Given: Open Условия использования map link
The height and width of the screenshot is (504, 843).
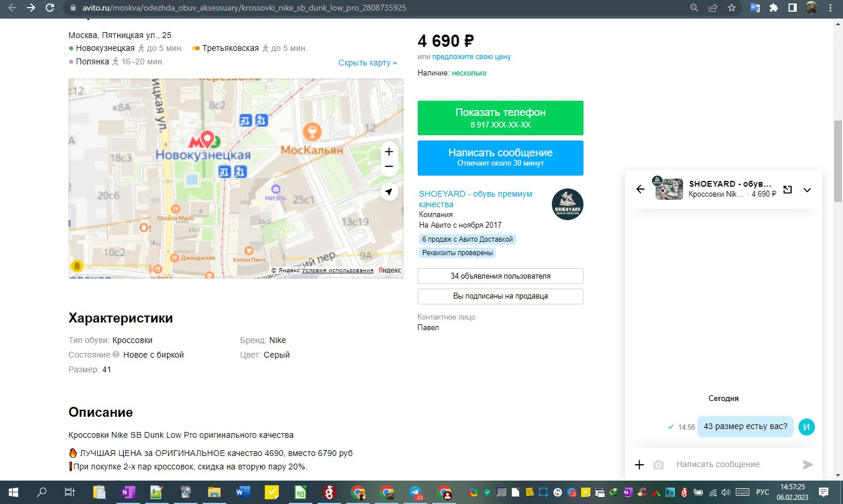Looking at the screenshot, I should click(x=337, y=270).
